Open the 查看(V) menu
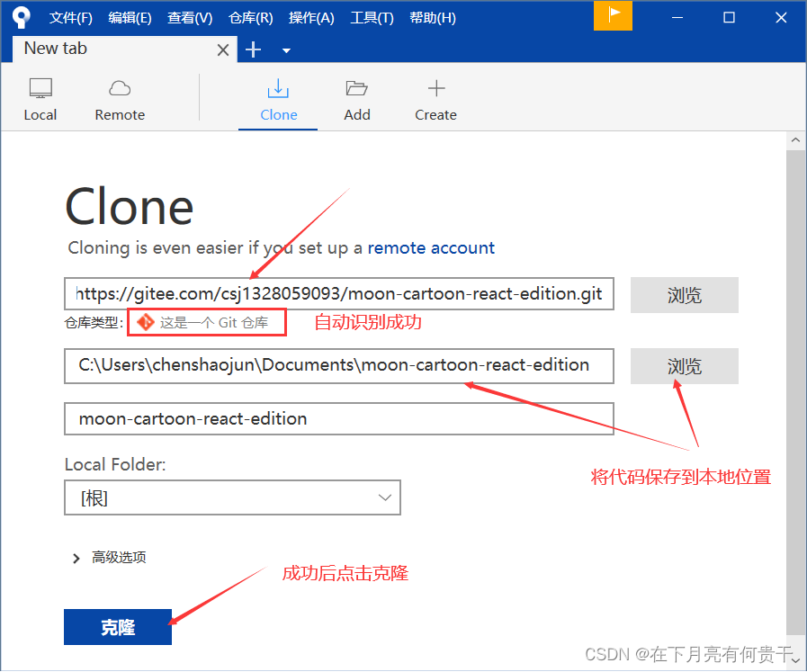807x672 pixels. click(x=190, y=17)
